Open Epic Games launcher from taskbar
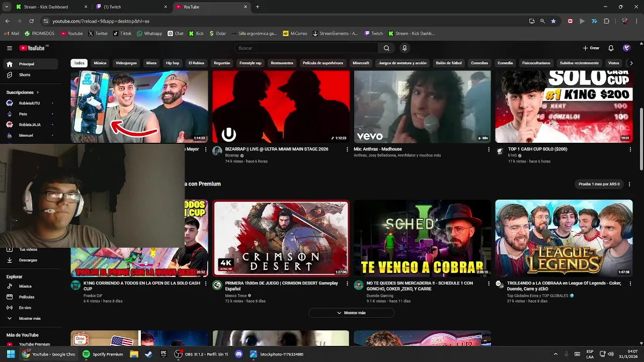The image size is (644, 362). point(164,354)
